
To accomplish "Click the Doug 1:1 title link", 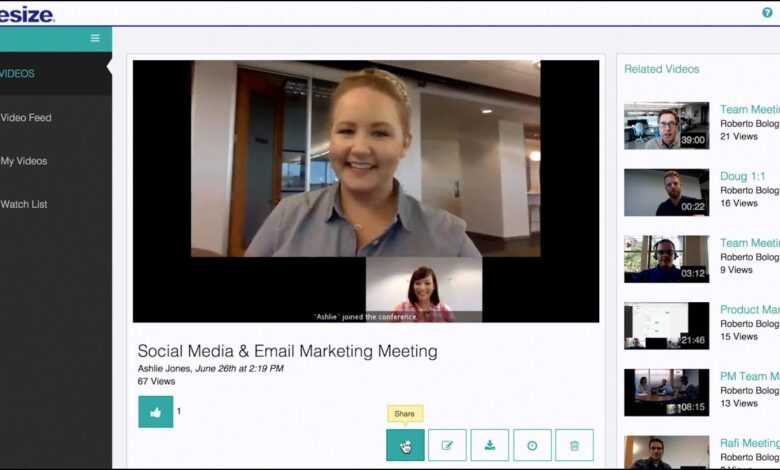I will [743, 176].
